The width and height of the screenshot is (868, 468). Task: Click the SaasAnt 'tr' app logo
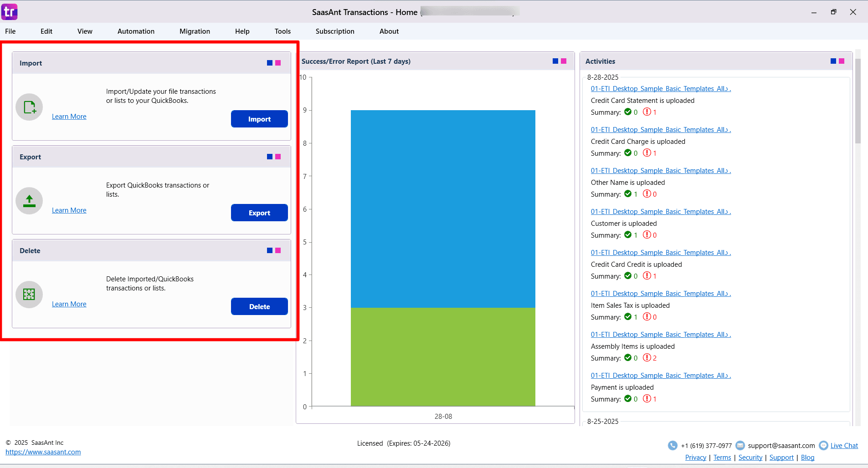click(x=9, y=12)
